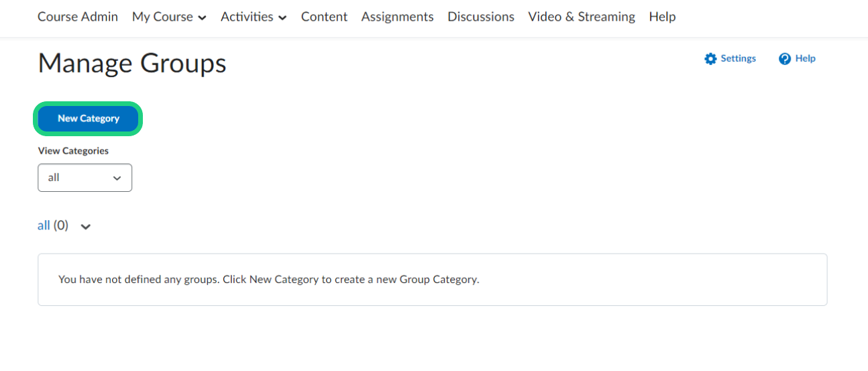Click the arrow next to Activities

click(282, 18)
